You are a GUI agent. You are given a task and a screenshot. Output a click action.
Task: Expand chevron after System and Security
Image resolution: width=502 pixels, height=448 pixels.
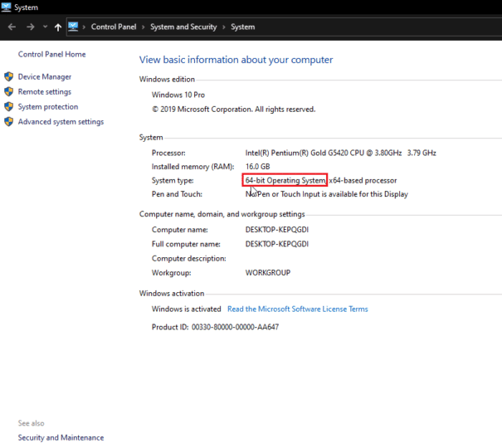point(224,27)
